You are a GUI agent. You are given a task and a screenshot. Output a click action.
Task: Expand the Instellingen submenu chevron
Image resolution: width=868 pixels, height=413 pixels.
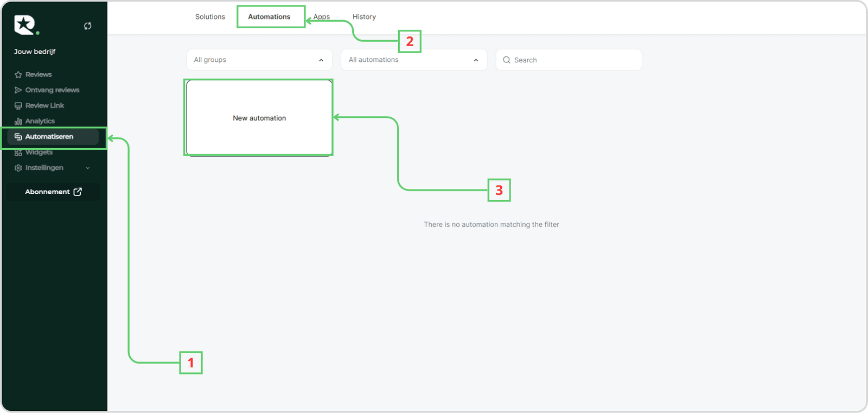click(88, 168)
